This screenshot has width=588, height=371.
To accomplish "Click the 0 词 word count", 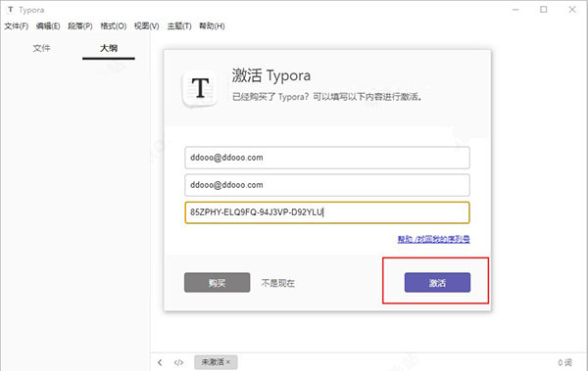I will pyautogui.click(x=564, y=362).
